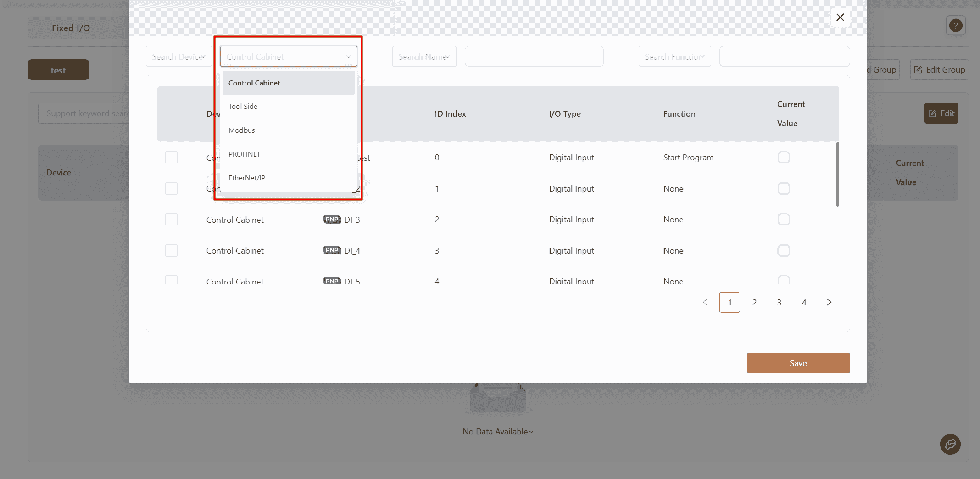Screen dimensions: 980x479
Task: Open the Search Name dropdown
Action: click(x=424, y=56)
